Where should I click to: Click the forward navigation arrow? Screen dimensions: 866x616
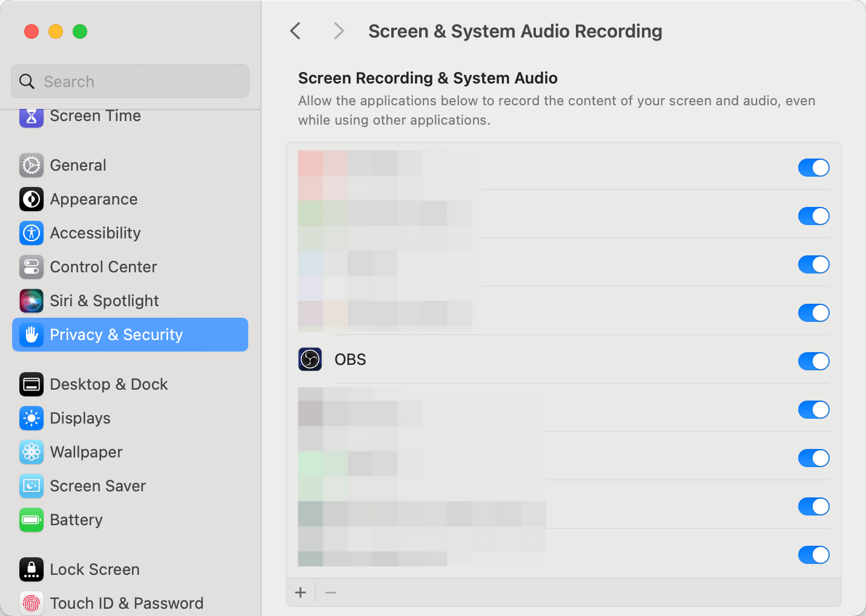click(339, 31)
